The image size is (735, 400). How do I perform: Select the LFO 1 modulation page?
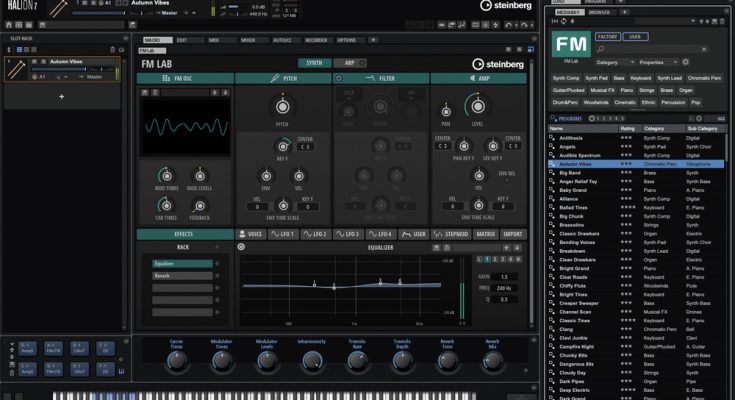pyautogui.click(x=283, y=234)
